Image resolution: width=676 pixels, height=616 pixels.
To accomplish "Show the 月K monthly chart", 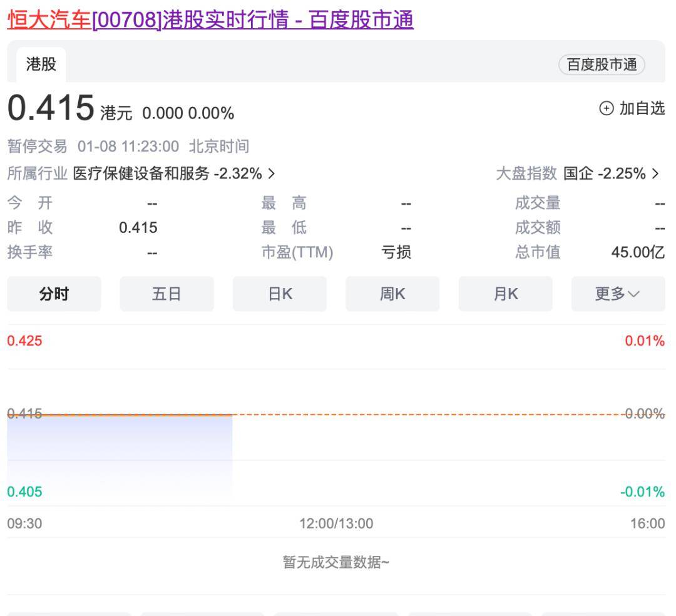I will pos(505,294).
